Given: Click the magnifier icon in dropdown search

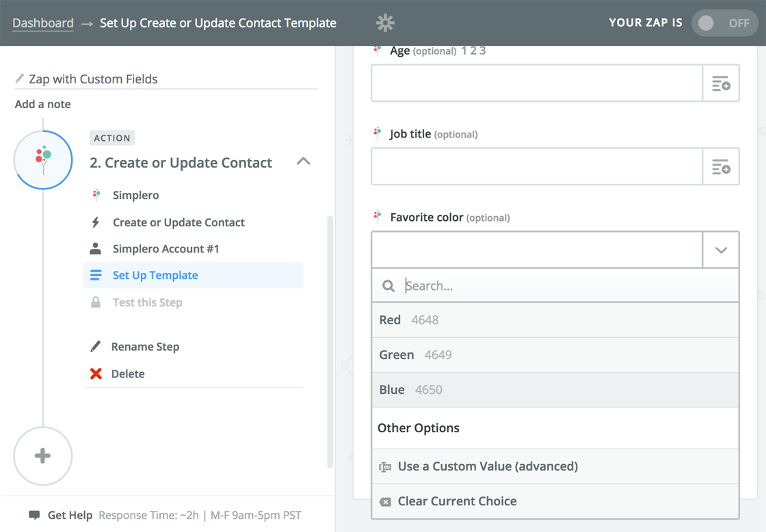Looking at the screenshot, I should click(x=388, y=286).
